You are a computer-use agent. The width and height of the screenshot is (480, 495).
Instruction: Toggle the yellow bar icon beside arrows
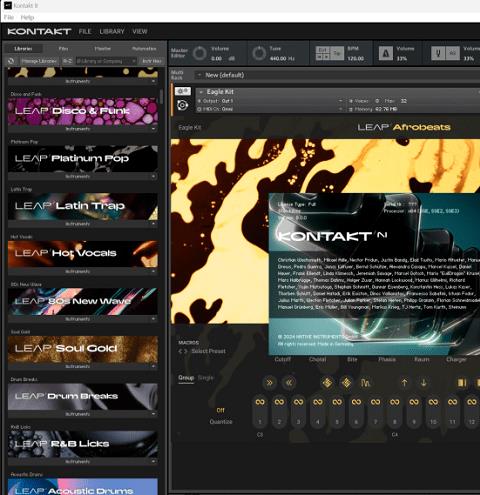(462, 383)
